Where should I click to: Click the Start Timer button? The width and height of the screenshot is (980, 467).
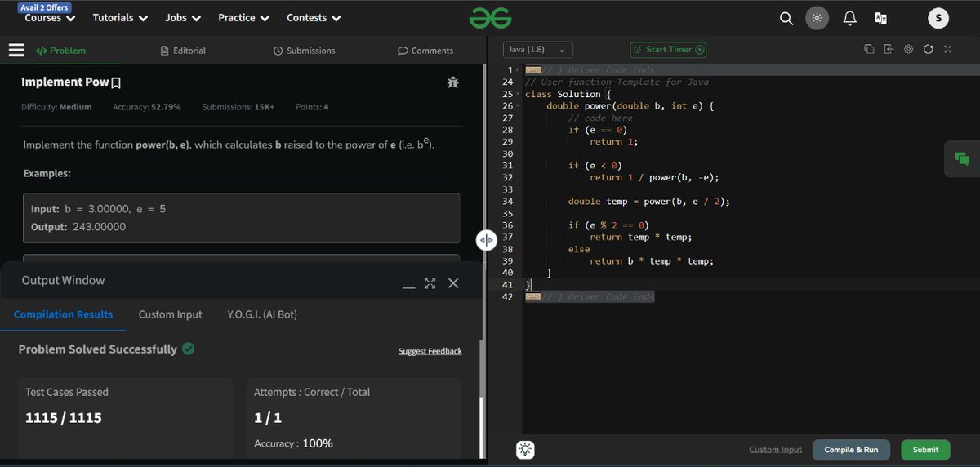(x=668, y=50)
